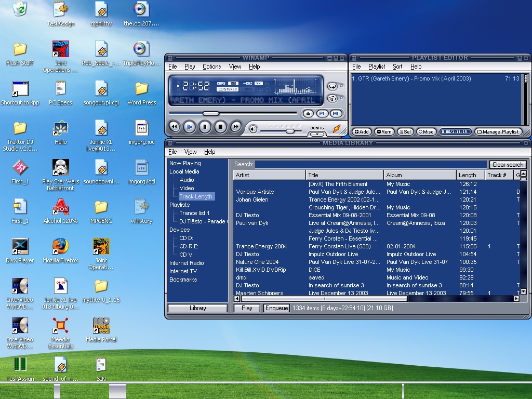This screenshot has height=399, width=532.
Task: Select the Video node under Local Media
Action: click(187, 188)
